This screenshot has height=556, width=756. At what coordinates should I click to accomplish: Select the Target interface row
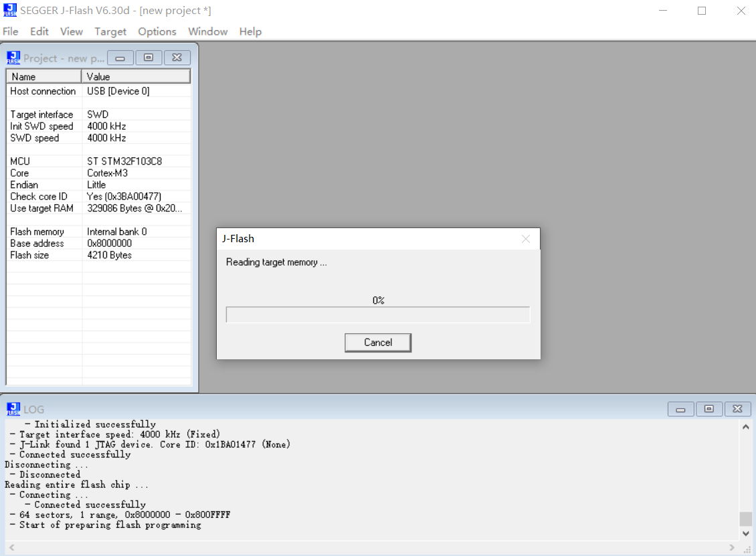[98, 114]
